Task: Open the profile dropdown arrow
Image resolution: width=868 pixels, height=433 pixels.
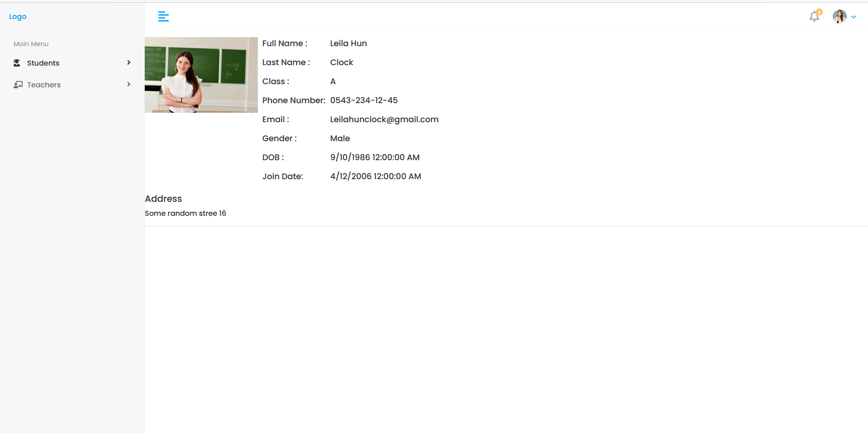Action: 854,17
